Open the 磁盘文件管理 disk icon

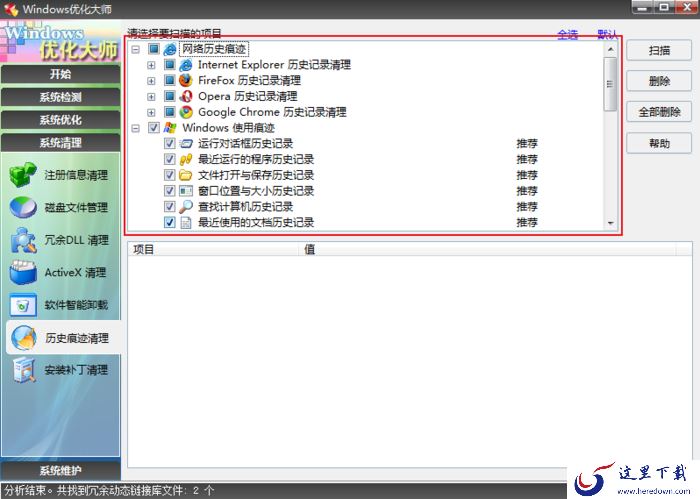pyautogui.click(x=23, y=207)
